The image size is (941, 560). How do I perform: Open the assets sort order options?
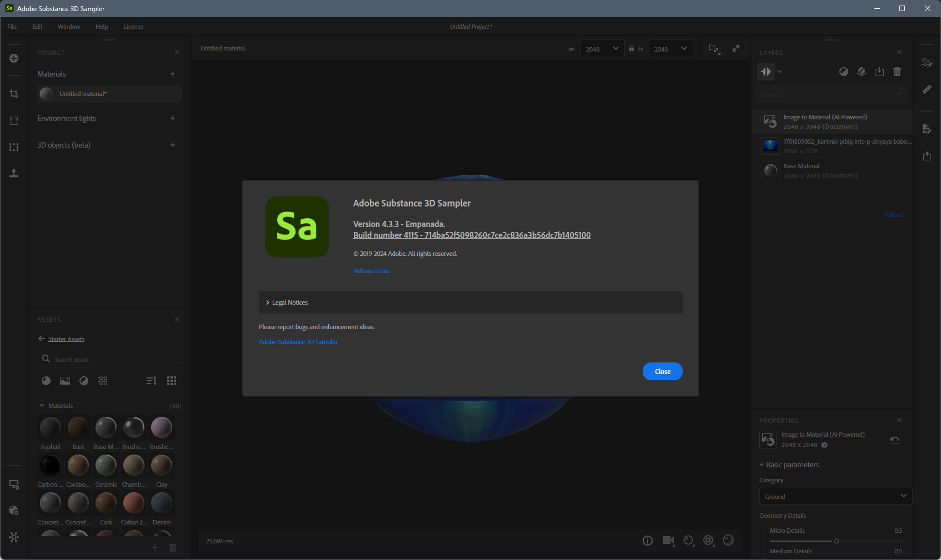coord(151,381)
